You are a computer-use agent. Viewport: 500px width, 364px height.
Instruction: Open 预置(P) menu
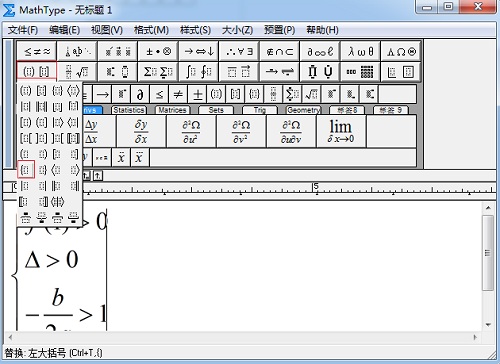pos(279,30)
